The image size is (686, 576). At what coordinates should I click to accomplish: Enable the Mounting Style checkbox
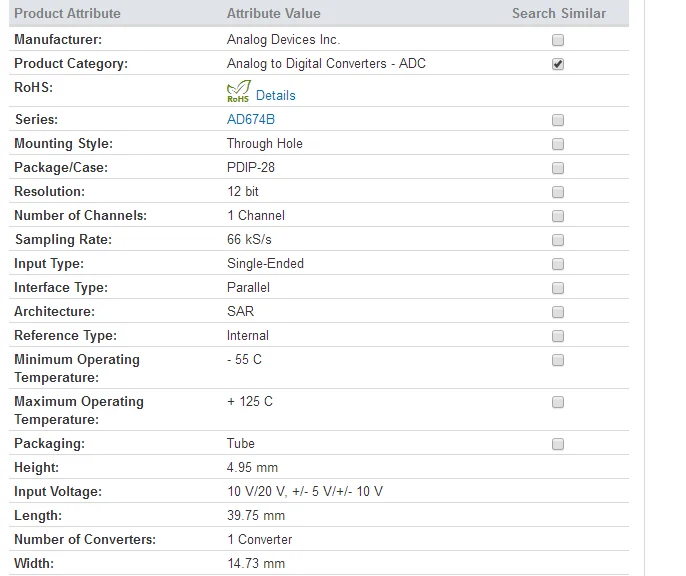click(x=558, y=144)
